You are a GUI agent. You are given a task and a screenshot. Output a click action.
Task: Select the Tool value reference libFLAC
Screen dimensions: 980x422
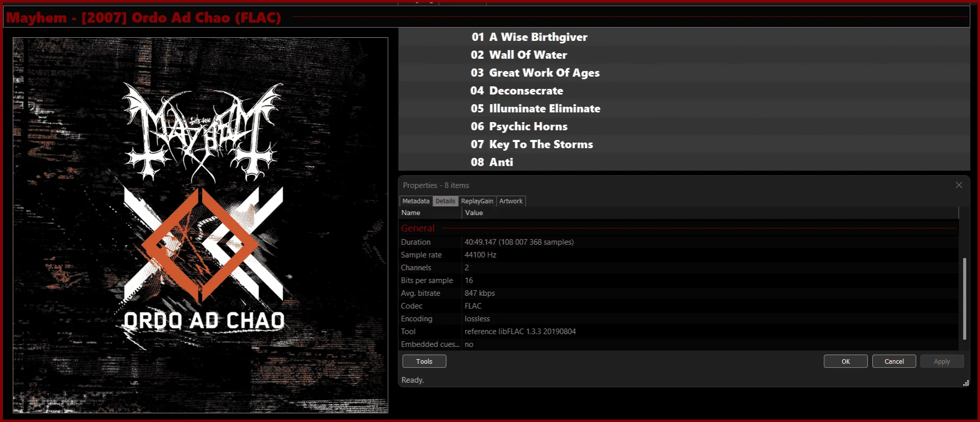coord(520,332)
